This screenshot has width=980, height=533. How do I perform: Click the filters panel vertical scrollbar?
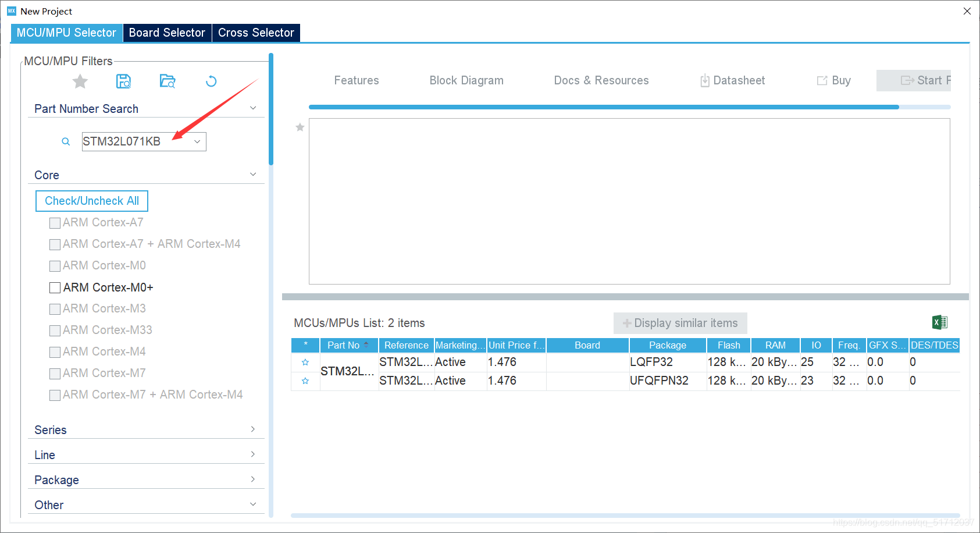click(x=271, y=109)
